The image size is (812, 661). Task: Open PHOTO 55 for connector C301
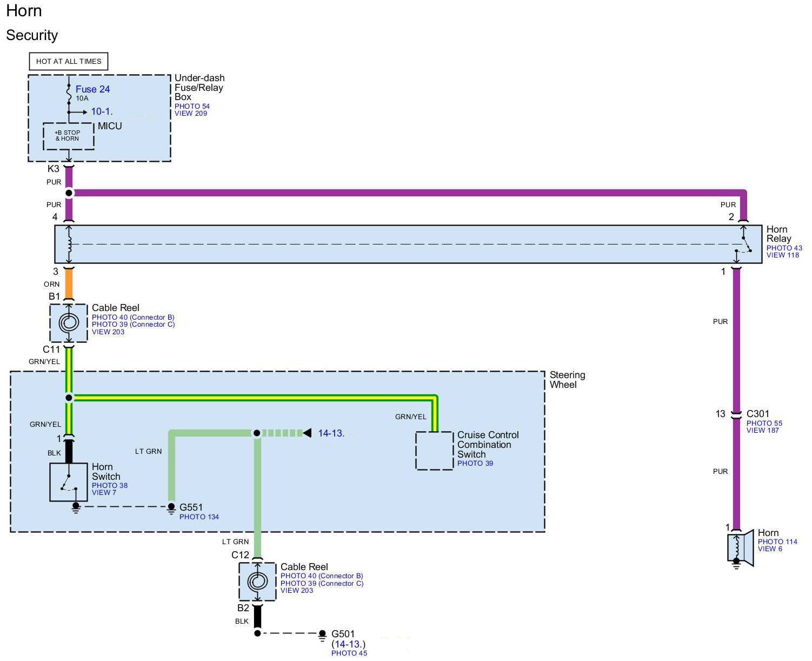[764, 423]
